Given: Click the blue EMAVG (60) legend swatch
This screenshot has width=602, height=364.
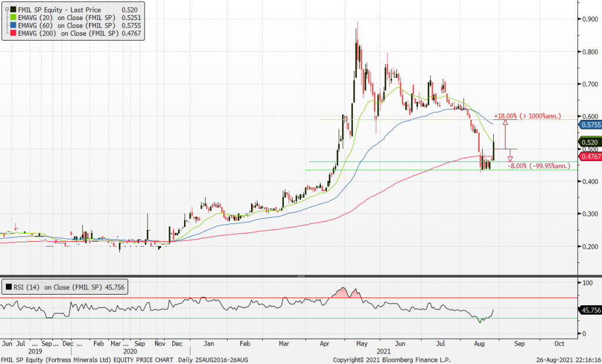Looking at the screenshot, I should [x=13, y=26].
